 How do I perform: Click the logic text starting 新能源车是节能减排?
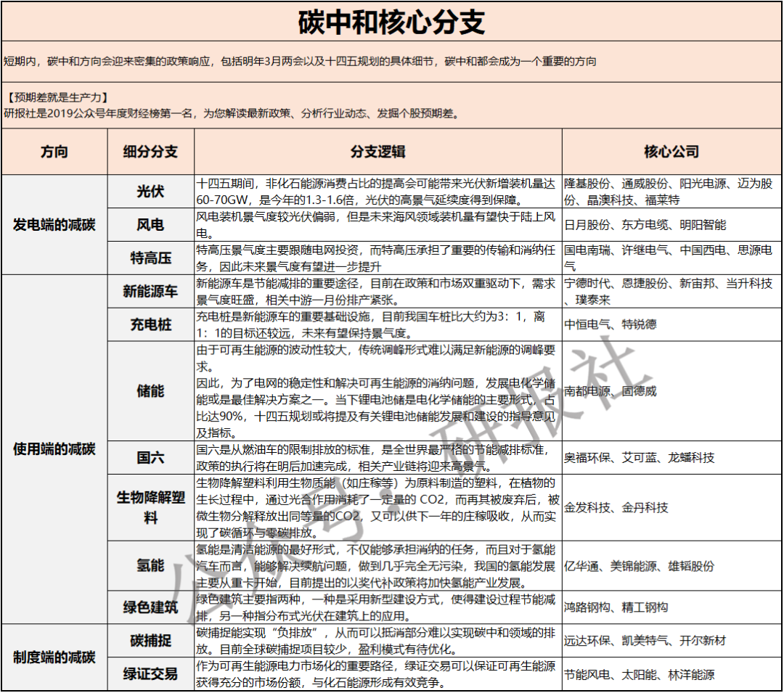click(x=376, y=291)
